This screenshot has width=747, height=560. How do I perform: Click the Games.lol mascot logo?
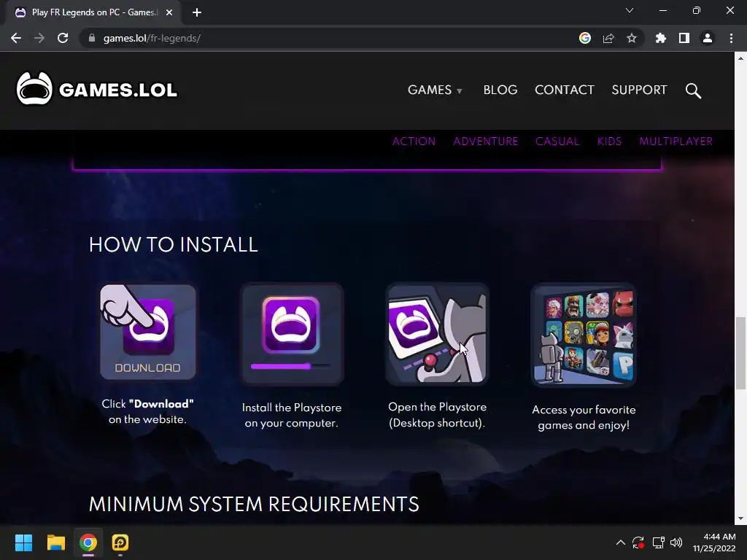(34, 88)
